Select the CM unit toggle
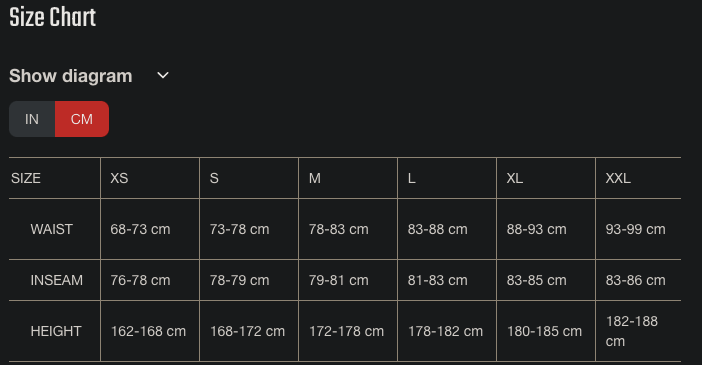The width and height of the screenshot is (702, 365). coord(82,119)
